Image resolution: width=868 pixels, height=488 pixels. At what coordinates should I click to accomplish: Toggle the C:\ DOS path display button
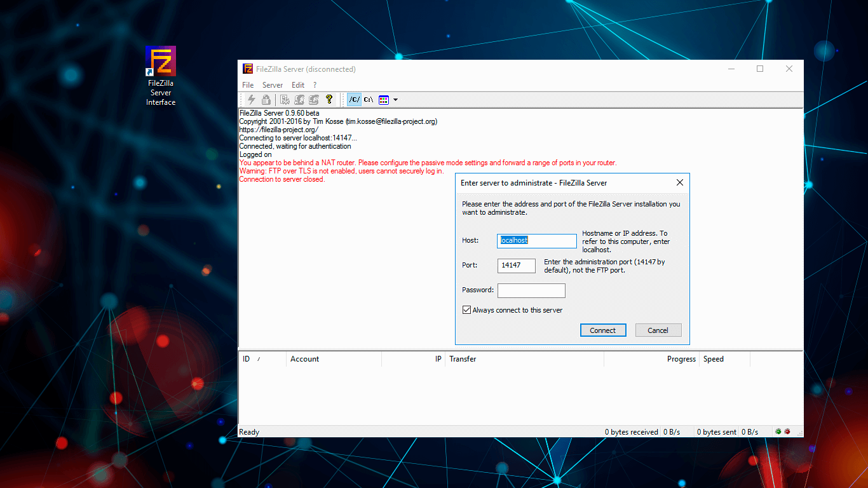368,100
